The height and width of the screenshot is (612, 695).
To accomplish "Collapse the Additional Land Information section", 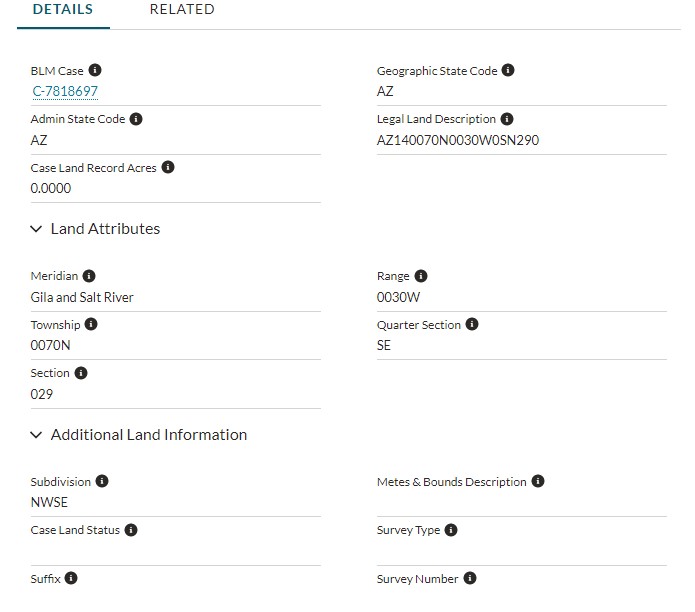I will point(37,435).
